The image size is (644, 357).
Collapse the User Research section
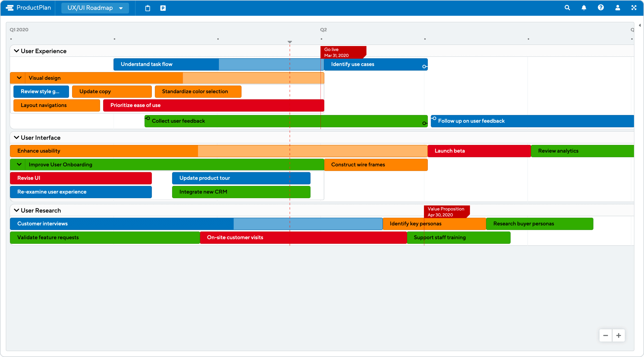coord(16,210)
